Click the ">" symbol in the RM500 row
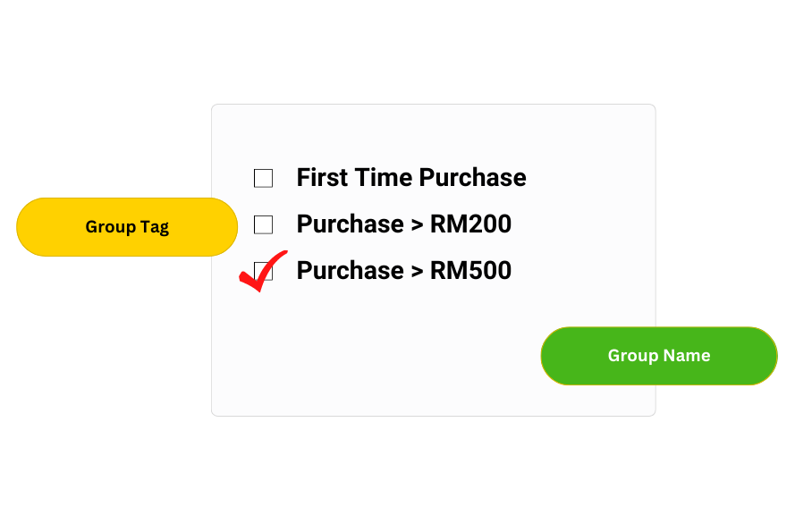Image resolution: width=795 pixels, height=532 pixels. tap(417, 272)
